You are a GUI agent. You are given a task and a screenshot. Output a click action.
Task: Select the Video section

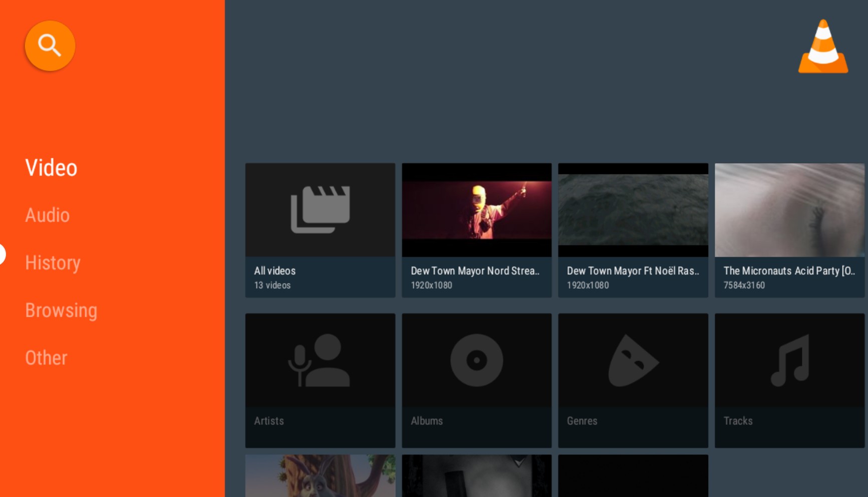click(x=51, y=168)
